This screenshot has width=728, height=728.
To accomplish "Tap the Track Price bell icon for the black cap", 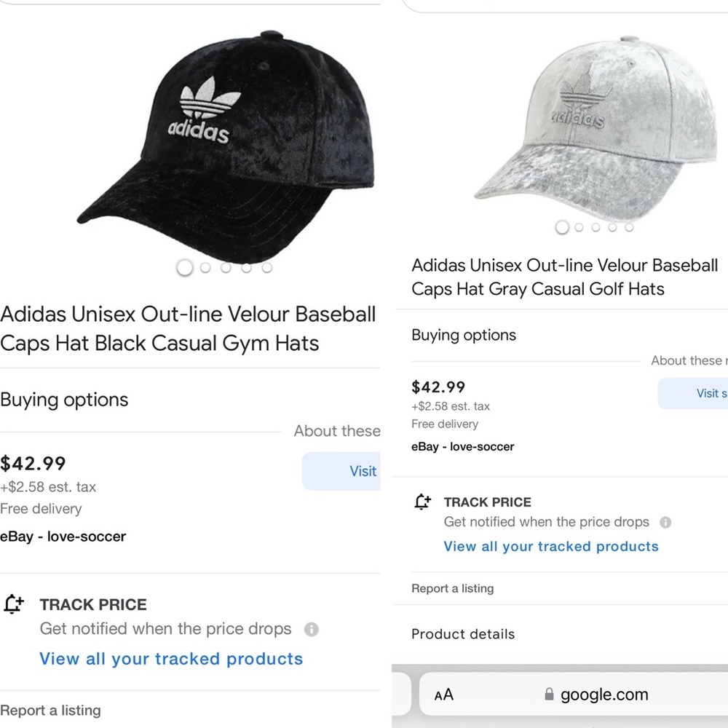I will click(x=13, y=604).
